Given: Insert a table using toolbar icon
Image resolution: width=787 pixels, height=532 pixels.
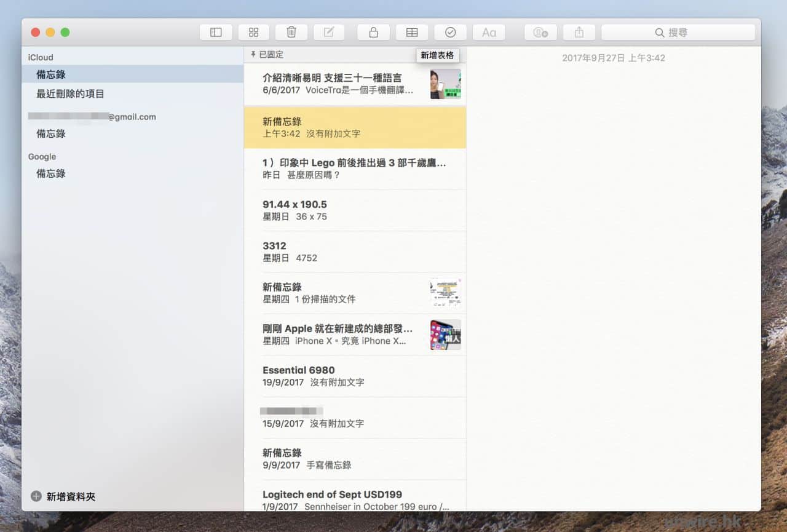Looking at the screenshot, I should (412, 33).
